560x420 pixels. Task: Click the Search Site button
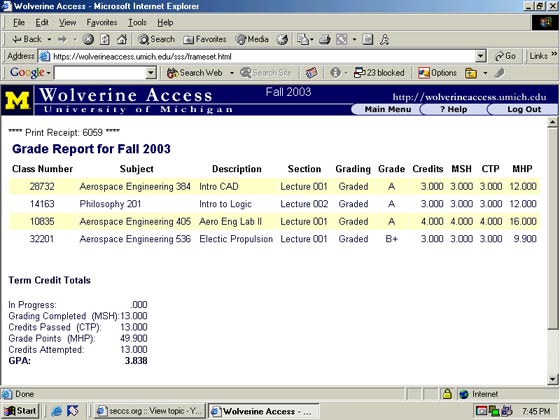point(266,73)
